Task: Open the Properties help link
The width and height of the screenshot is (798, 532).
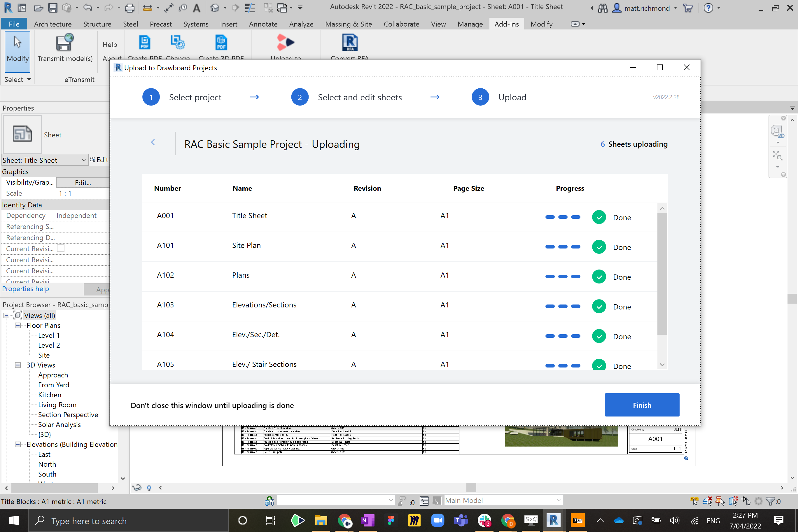Action: 25,289
